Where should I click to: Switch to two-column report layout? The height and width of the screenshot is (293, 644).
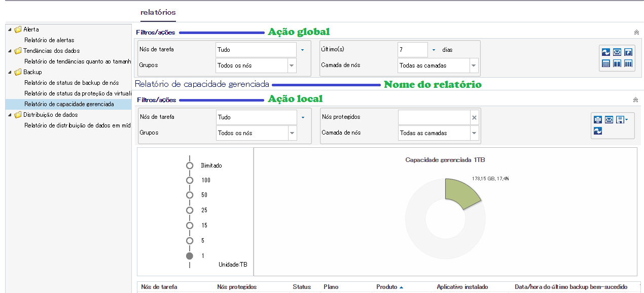coord(617,64)
